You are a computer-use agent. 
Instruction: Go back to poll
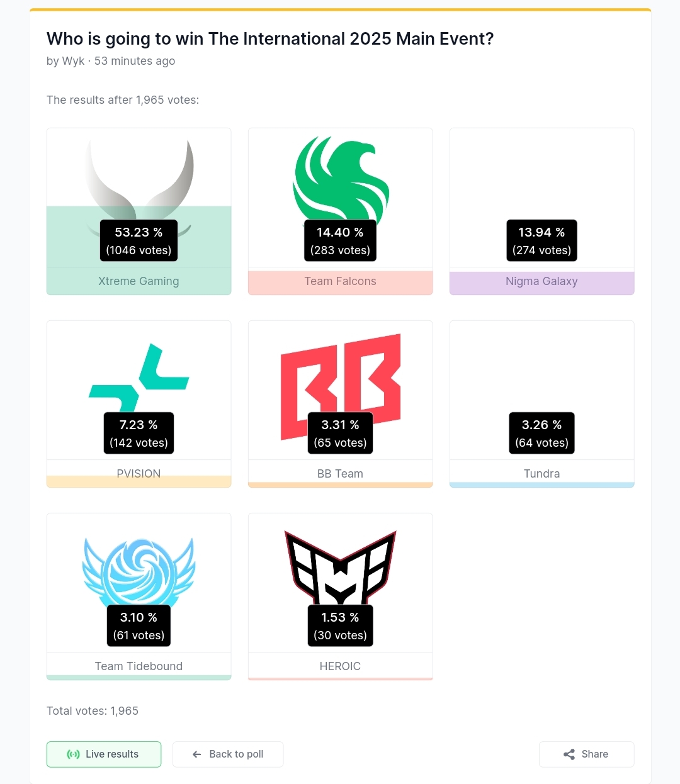[228, 754]
